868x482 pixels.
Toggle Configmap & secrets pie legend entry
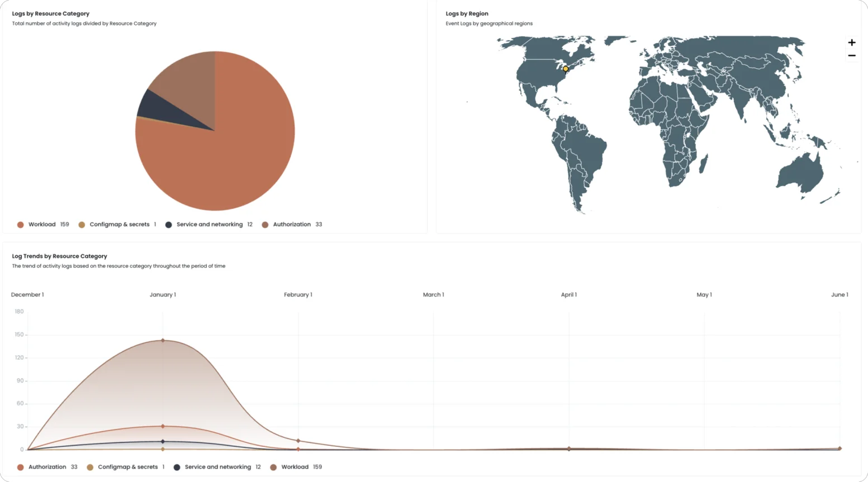pos(119,225)
